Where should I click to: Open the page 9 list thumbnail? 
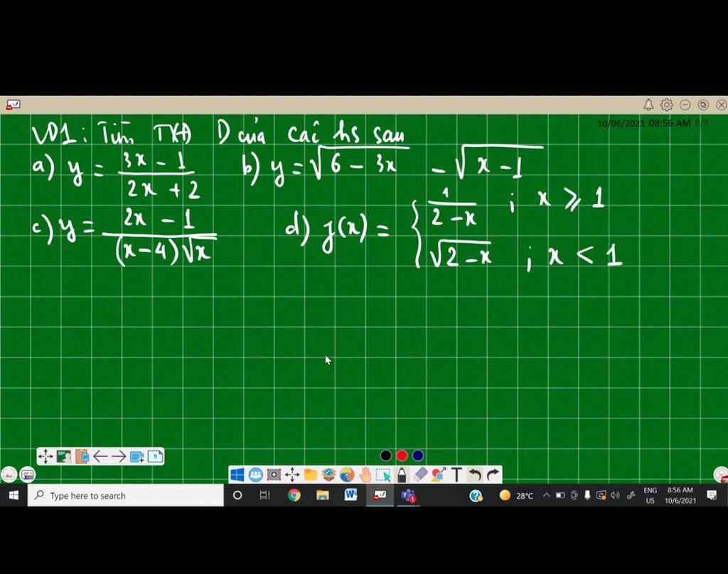(155, 457)
